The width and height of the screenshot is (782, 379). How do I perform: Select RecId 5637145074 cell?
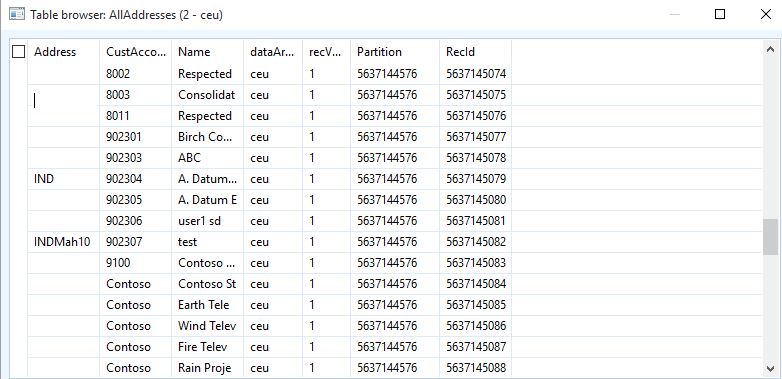(475, 74)
